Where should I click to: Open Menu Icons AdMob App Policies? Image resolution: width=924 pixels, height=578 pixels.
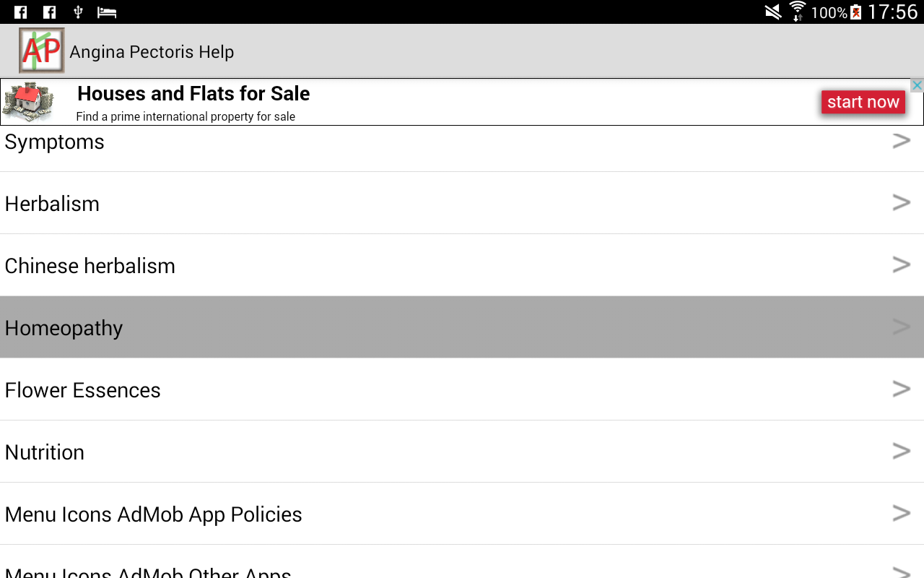click(x=153, y=514)
